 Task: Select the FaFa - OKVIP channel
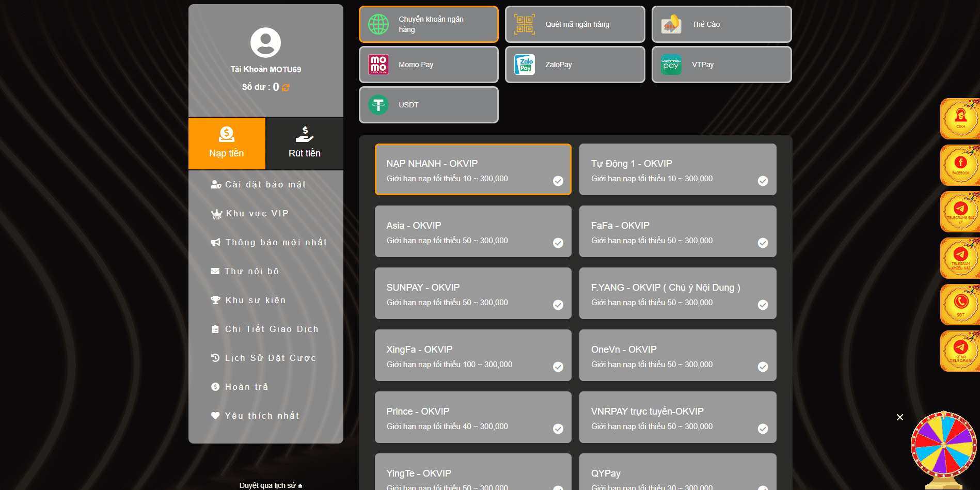click(x=677, y=231)
